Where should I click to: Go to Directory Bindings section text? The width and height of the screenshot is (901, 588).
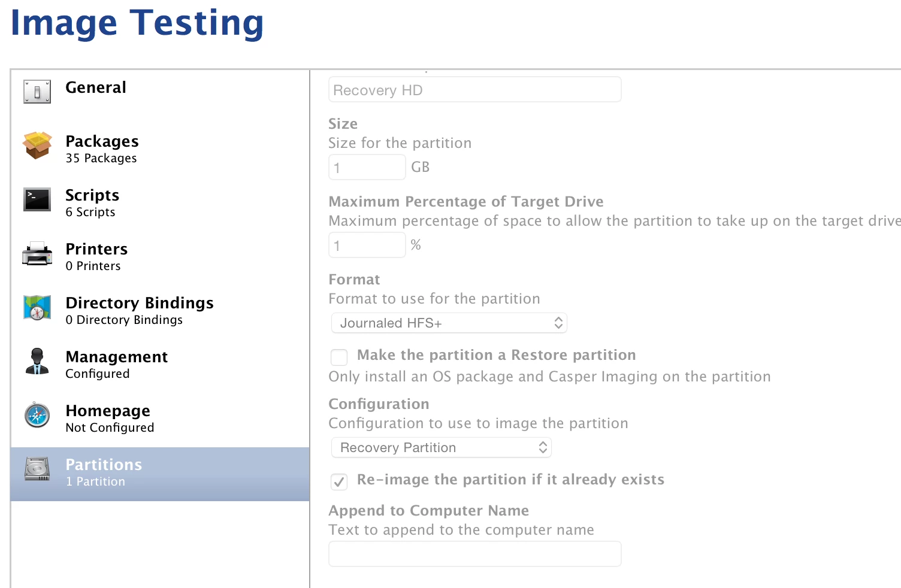click(x=140, y=303)
